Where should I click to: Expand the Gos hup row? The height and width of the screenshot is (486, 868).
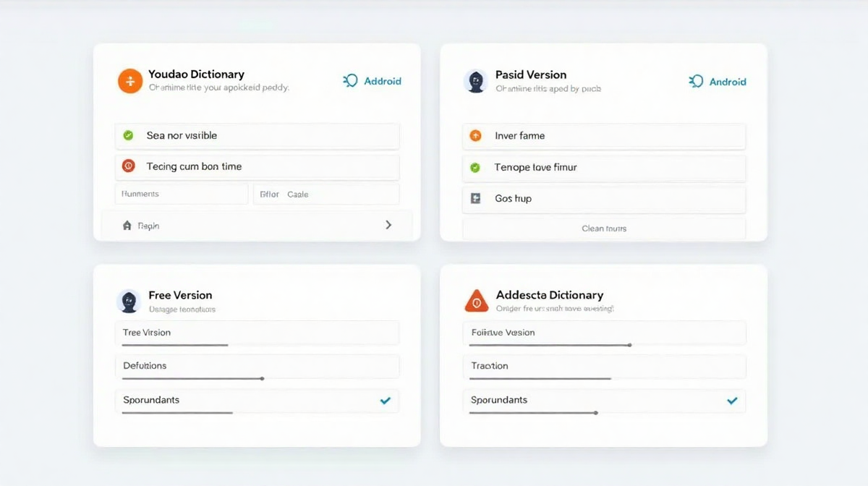[x=603, y=199]
